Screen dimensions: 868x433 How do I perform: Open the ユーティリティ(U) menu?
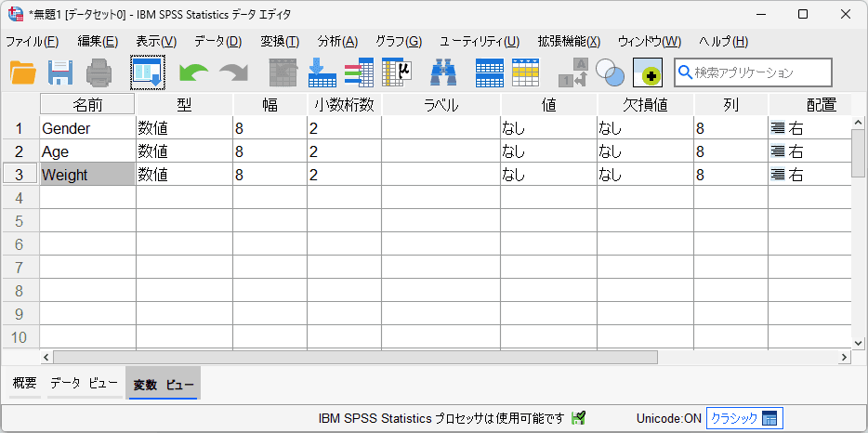[x=480, y=42]
